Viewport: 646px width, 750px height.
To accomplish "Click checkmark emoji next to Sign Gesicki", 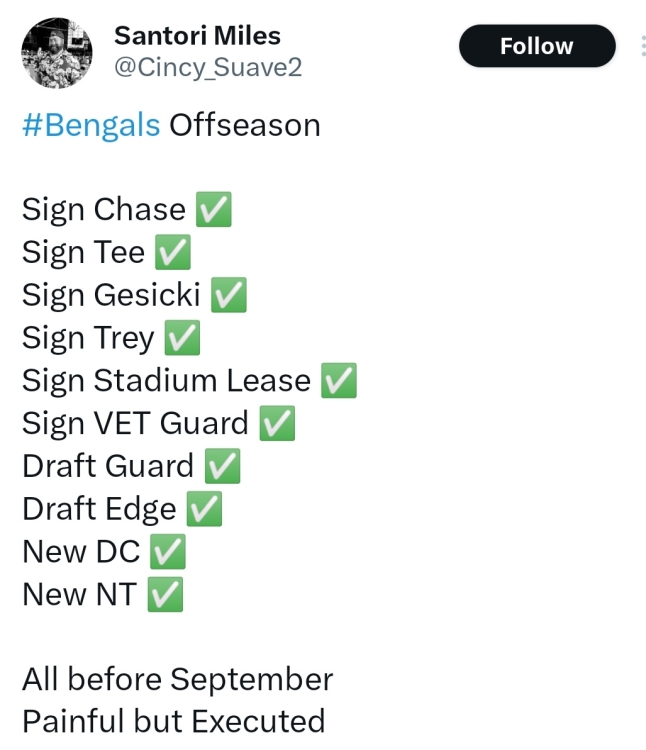I will click(229, 295).
